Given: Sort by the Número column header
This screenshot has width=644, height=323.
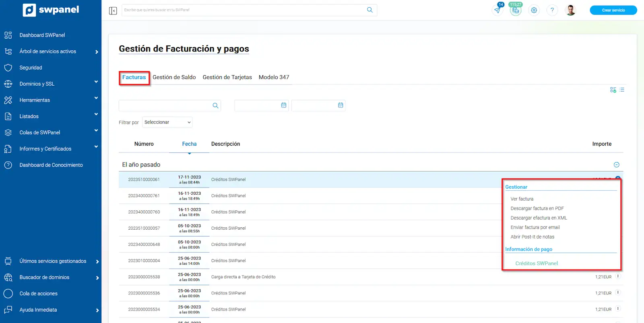Looking at the screenshot, I should 144,144.
